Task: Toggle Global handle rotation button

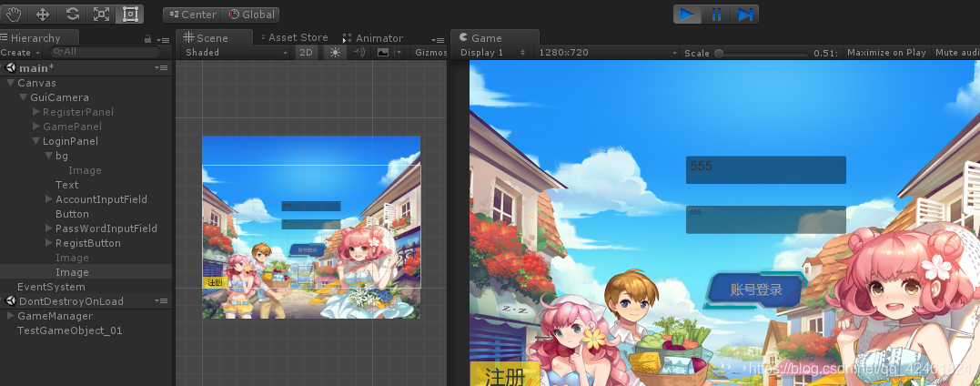Action: pos(250,15)
